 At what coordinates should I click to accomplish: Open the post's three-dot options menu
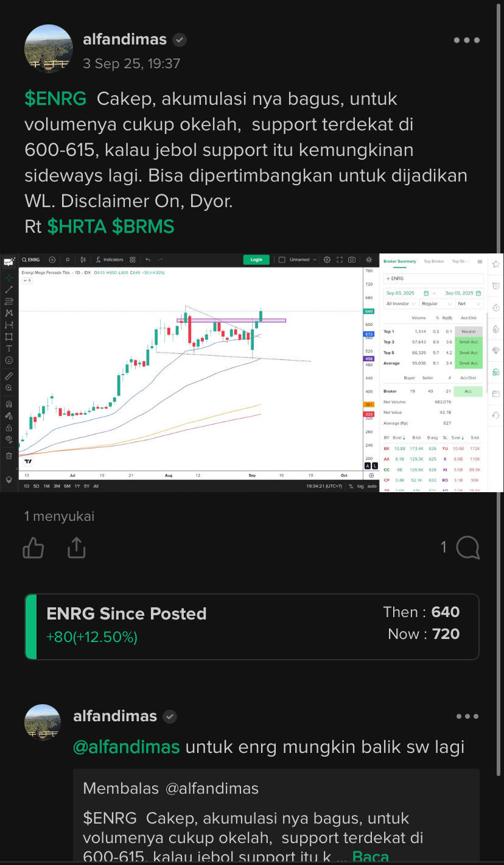point(467,40)
